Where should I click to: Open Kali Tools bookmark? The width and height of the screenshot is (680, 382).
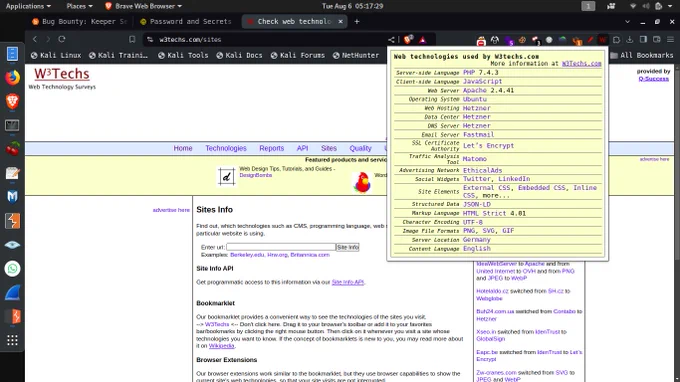pyautogui.click(x=183, y=56)
